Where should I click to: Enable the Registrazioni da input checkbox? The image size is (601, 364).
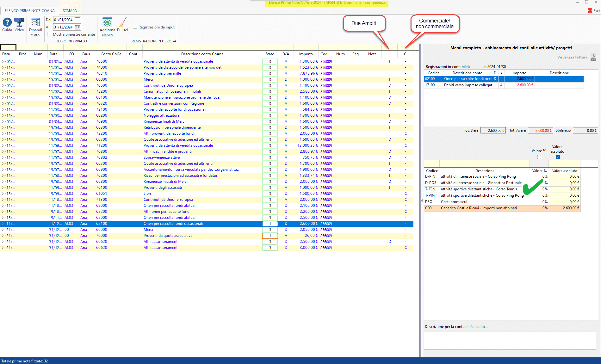pyautogui.click(x=135, y=27)
